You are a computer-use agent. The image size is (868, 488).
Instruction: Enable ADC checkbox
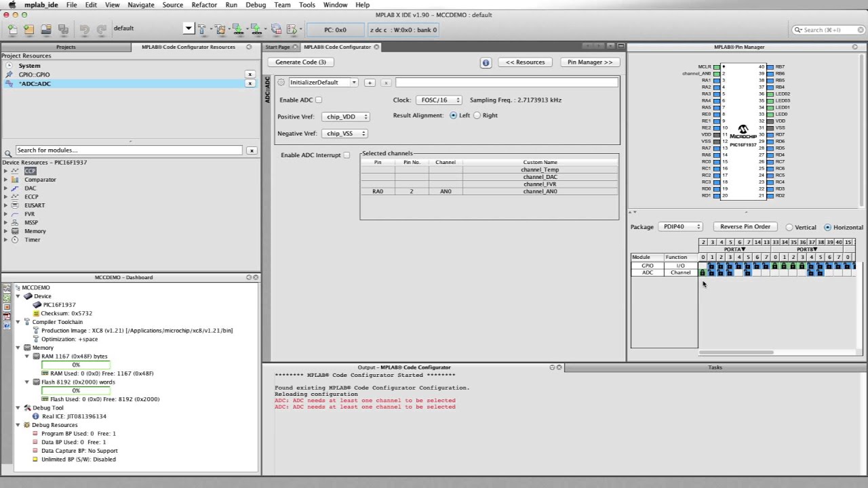click(319, 100)
